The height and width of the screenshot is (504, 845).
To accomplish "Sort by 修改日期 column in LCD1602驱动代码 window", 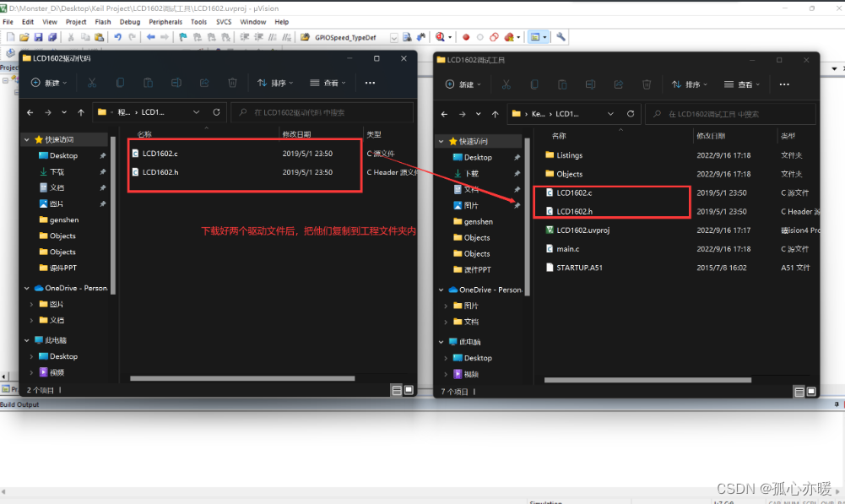I will click(x=296, y=134).
